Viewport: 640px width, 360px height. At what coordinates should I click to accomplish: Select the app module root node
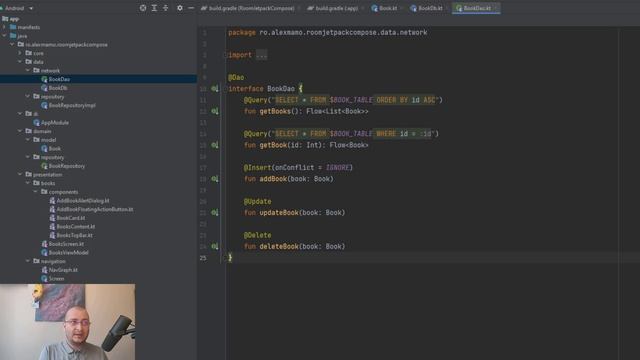[14, 19]
